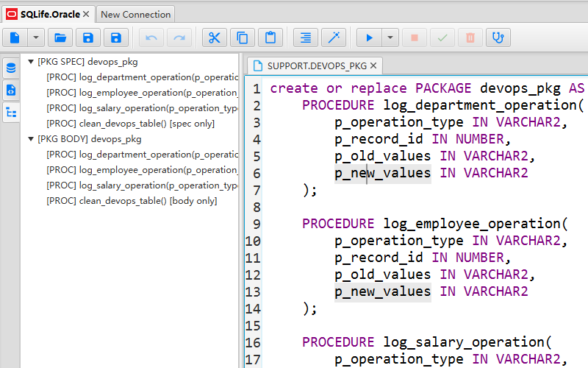Format SQL with the indent icon
588x368 pixels.
pos(306,38)
